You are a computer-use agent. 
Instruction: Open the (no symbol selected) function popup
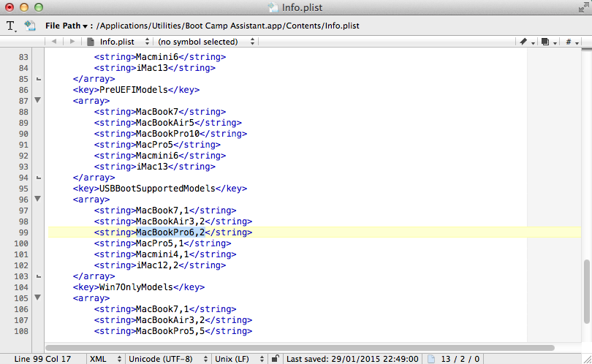click(x=206, y=42)
